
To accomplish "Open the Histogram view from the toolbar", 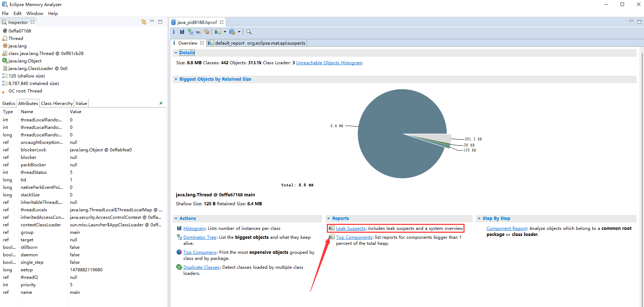I will tap(182, 32).
